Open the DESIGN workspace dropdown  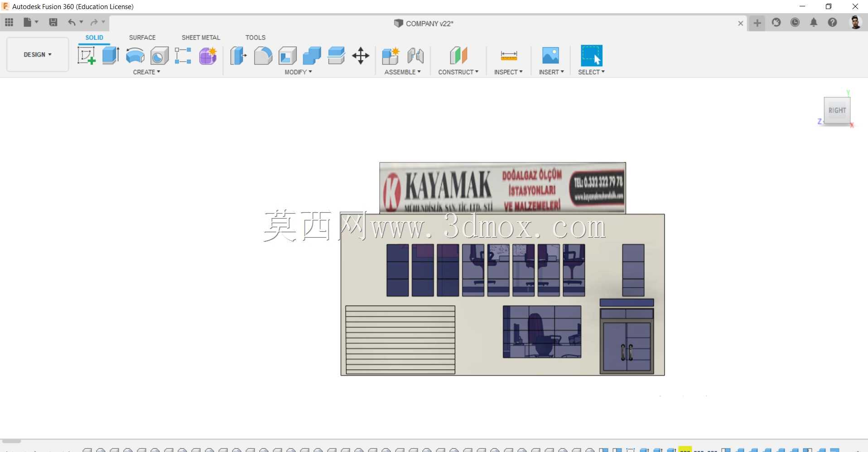pyautogui.click(x=38, y=54)
